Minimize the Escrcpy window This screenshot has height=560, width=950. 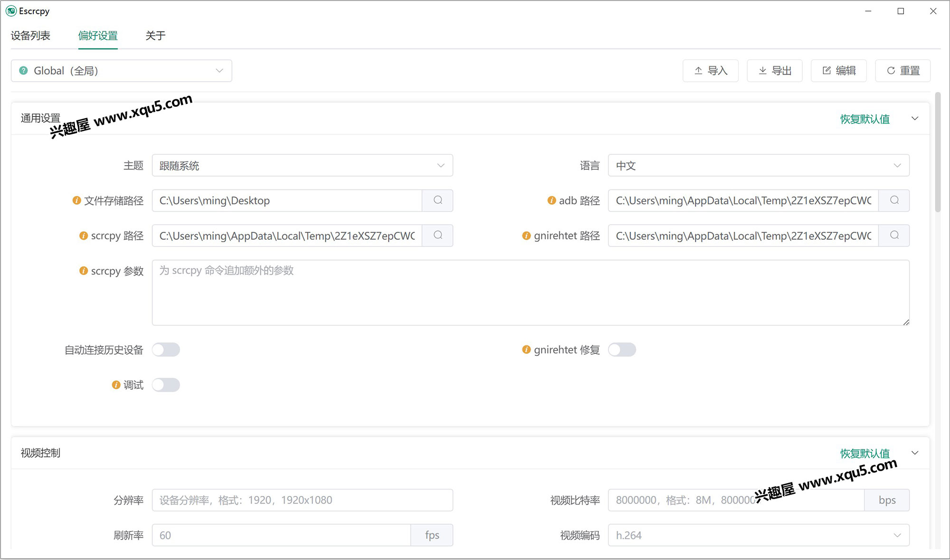pos(868,11)
